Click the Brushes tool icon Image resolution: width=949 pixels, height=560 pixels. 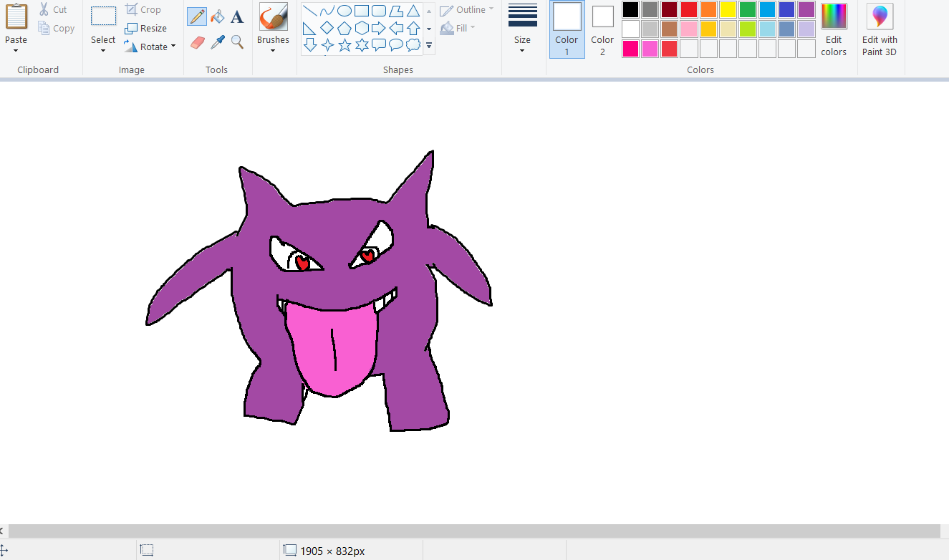273,17
